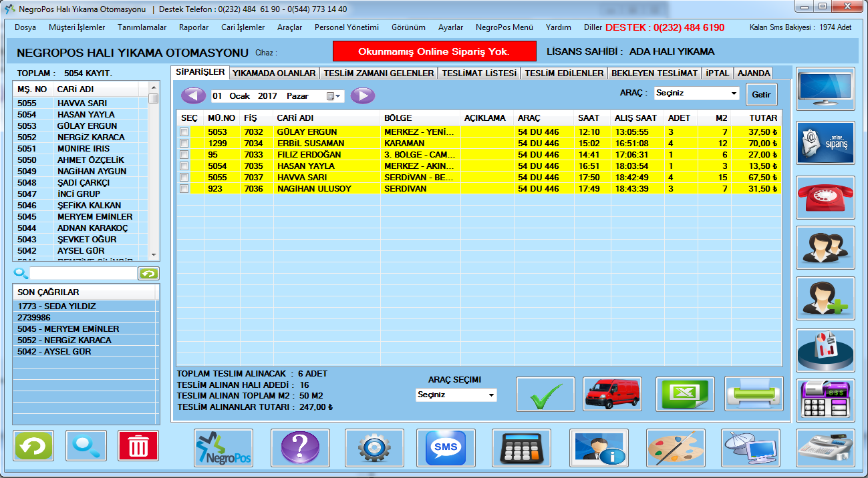Open the Yardım menu
868x478 pixels.
(559, 27)
